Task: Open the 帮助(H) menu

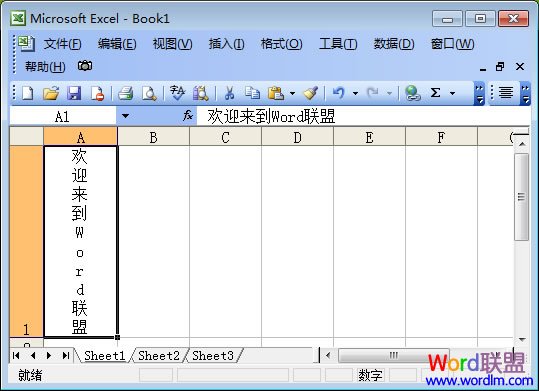Action: (x=45, y=66)
